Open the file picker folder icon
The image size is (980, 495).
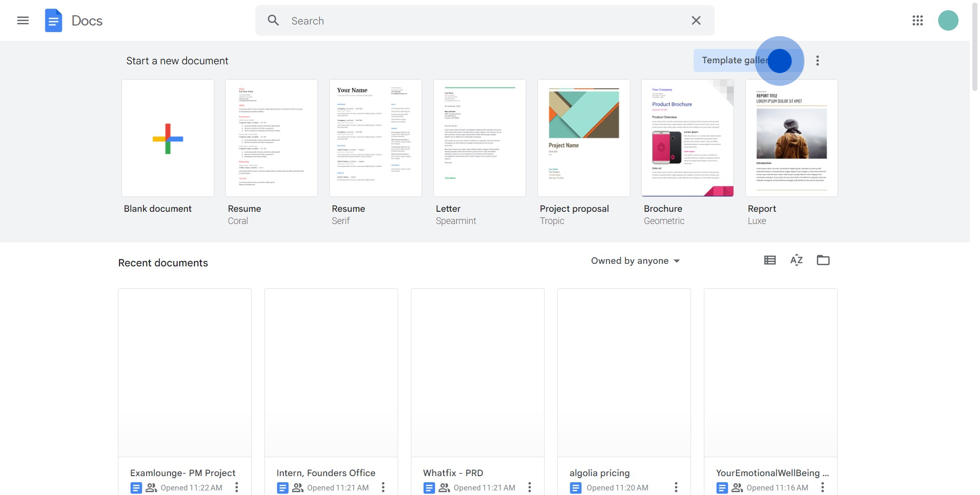click(823, 260)
